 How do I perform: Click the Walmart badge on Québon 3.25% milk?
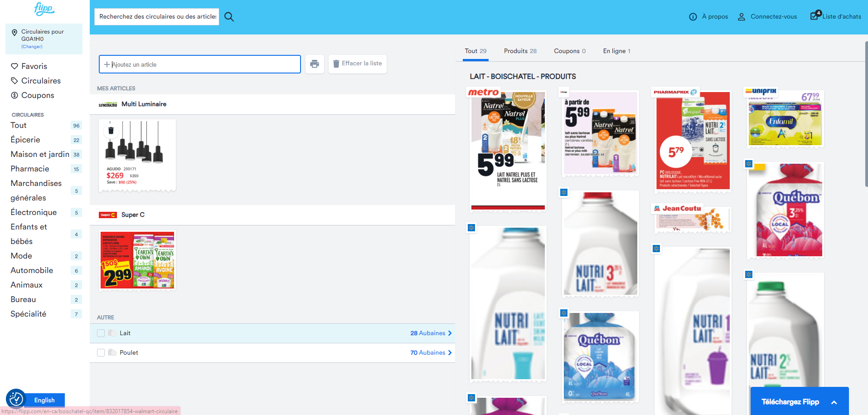pos(749,164)
